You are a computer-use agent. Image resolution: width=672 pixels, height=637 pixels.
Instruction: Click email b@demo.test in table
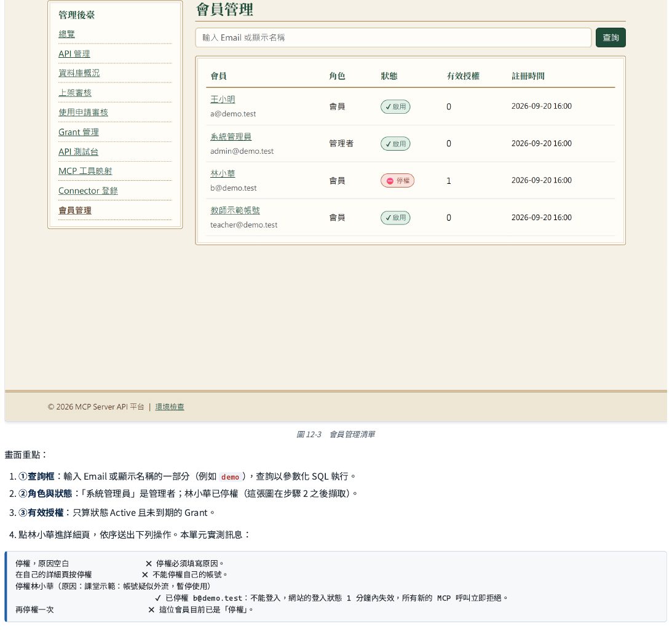(x=233, y=188)
